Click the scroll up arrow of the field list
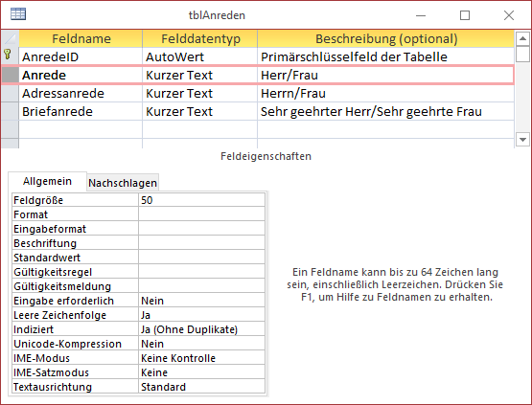The image size is (532, 405). tap(522, 38)
